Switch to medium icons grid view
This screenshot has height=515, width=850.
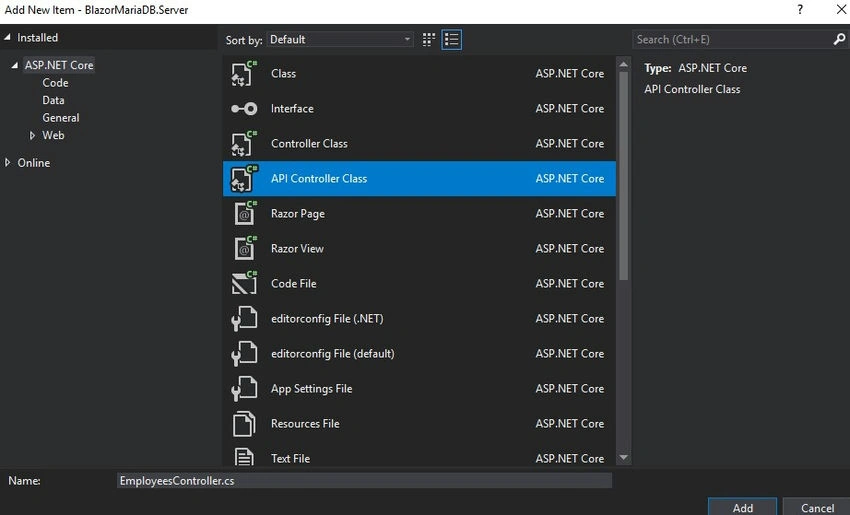click(x=429, y=40)
